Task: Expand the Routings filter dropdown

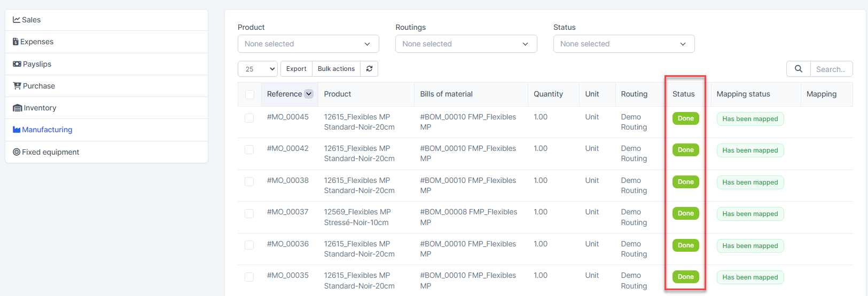Action: [x=466, y=44]
